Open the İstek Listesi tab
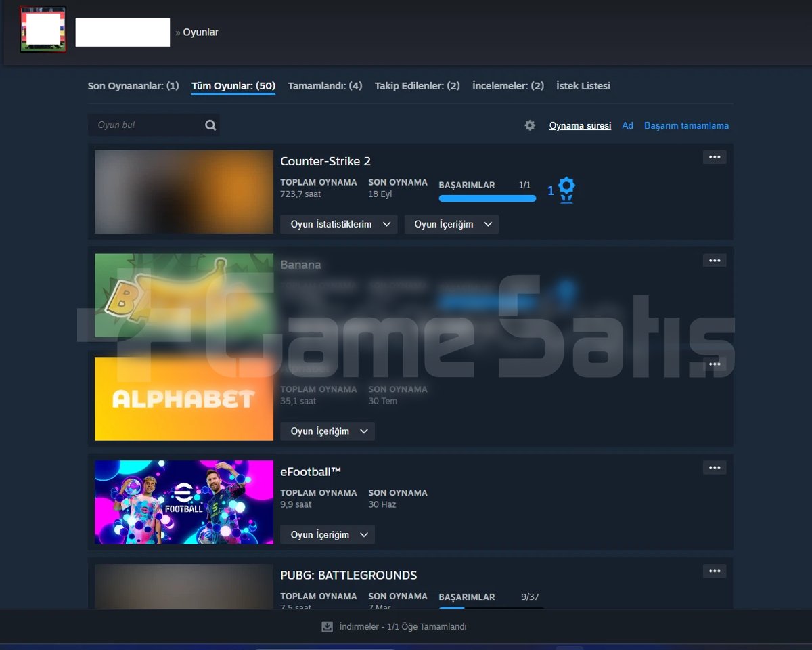 (583, 86)
